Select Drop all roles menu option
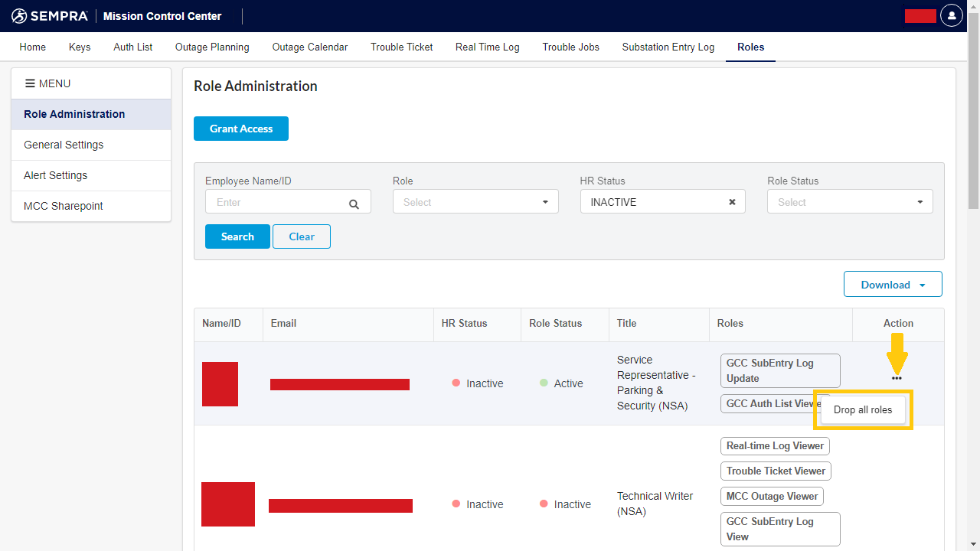980x551 pixels. (x=863, y=410)
